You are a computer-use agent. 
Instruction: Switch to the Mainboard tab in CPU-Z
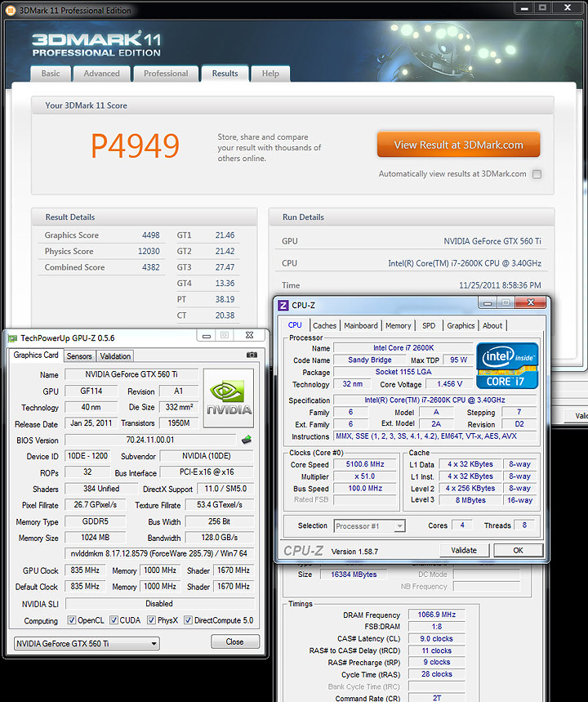coord(361,325)
